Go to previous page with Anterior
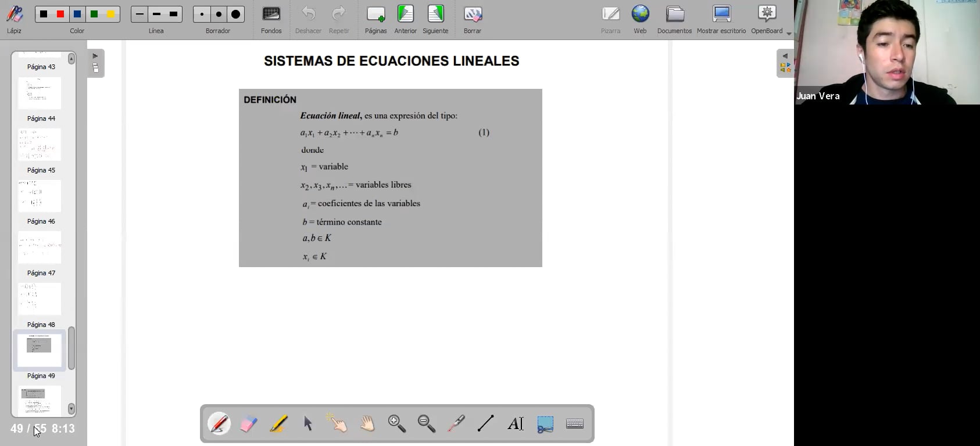This screenshot has height=446, width=980. [x=405, y=19]
